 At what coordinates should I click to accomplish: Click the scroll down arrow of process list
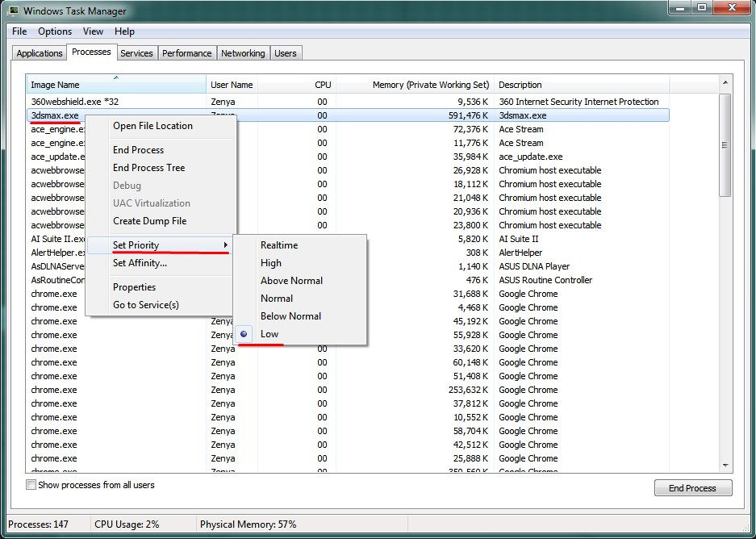click(x=725, y=466)
